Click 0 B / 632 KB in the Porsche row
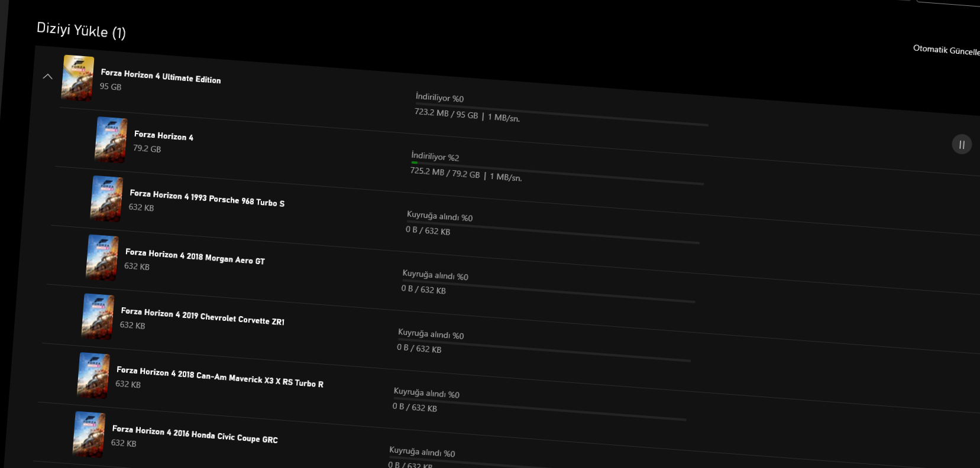Image resolution: width=980 pixels, height=468 pixels. click(428, 230)
